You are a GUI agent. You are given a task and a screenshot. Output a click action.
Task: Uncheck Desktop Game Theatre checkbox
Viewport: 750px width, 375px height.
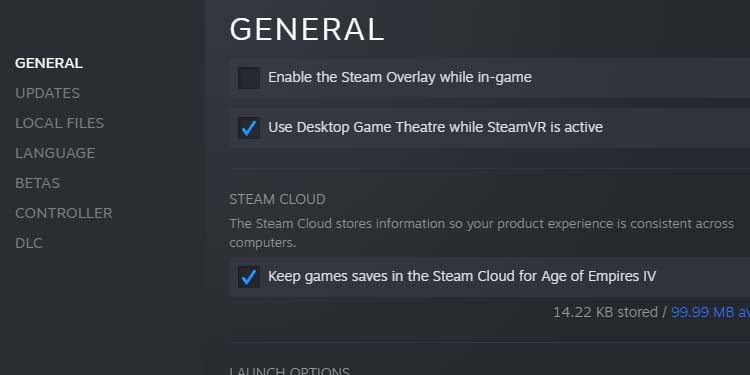(x=249, y=128)
